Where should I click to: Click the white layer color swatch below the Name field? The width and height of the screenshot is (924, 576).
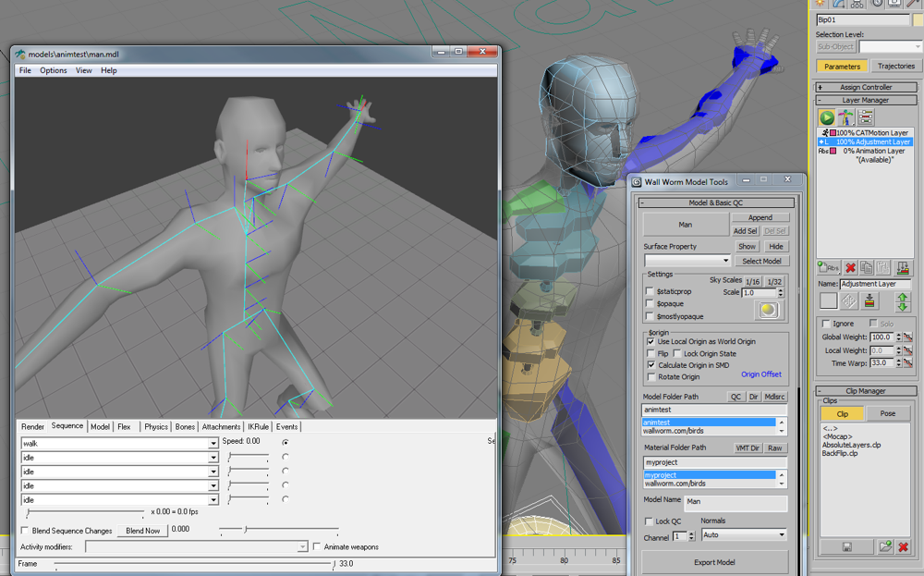click(x=828, y=300)
